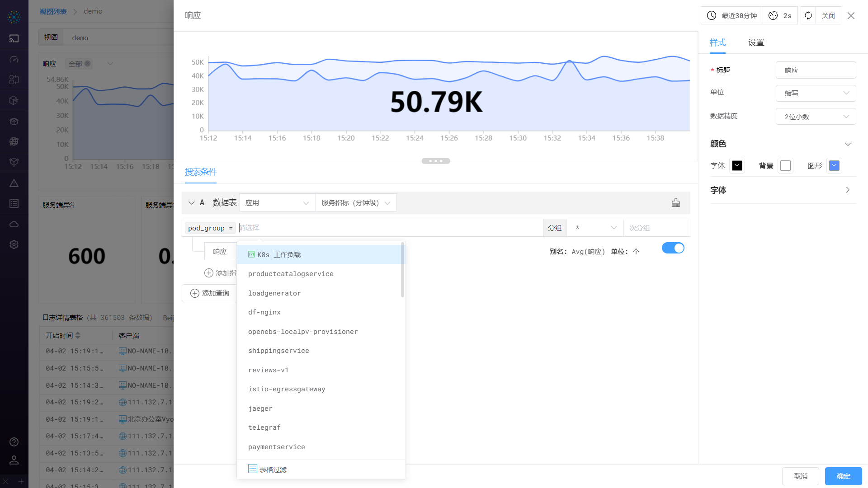The height and width of the screenshot is (488, 868).
Task: Open the 字体 color swatch dropdown
Action: click(x=737, y=165)
